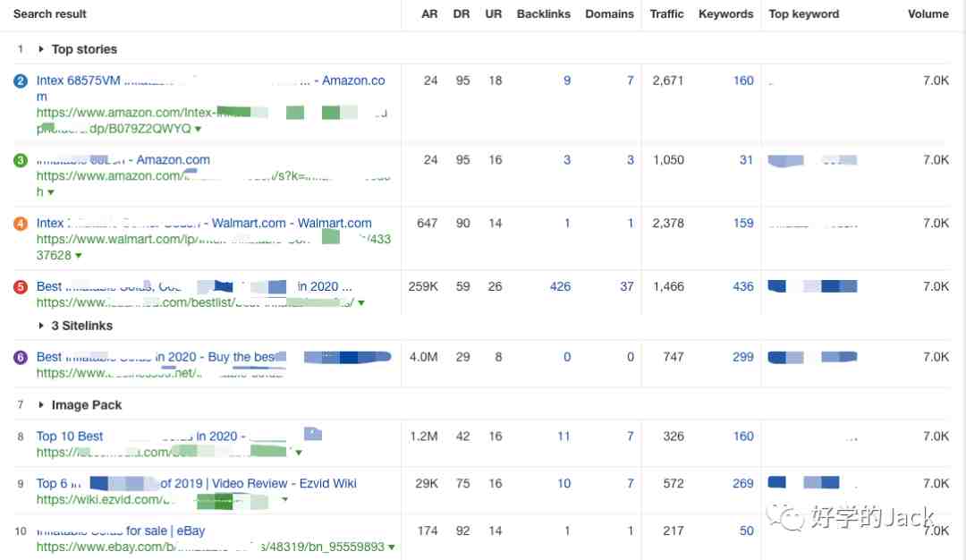The width and height of the screenshot is (966, 560).
Task: Click the orange rank 4 badge
Action: 21,224
